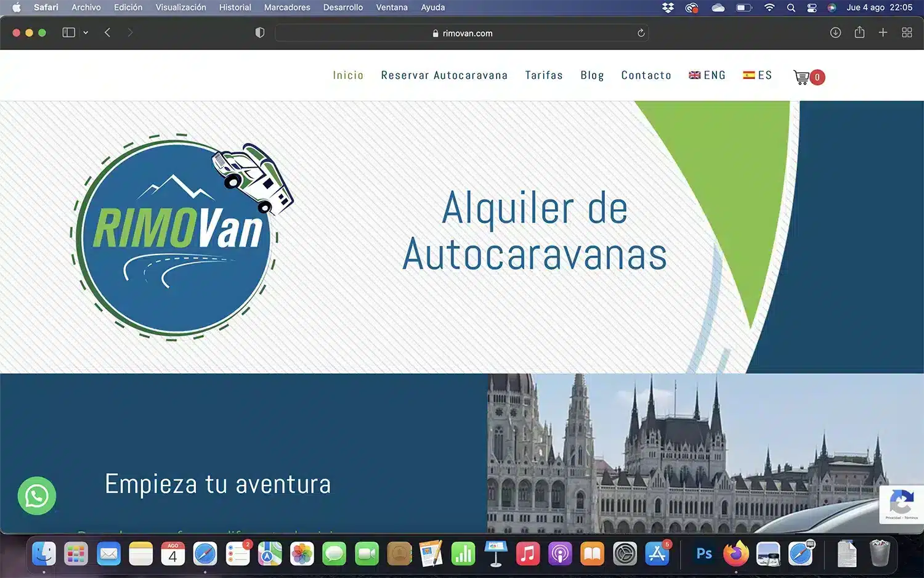Open Music from the Dock
924x578 pixels.
pyautogui.click(x=528, y=554)
